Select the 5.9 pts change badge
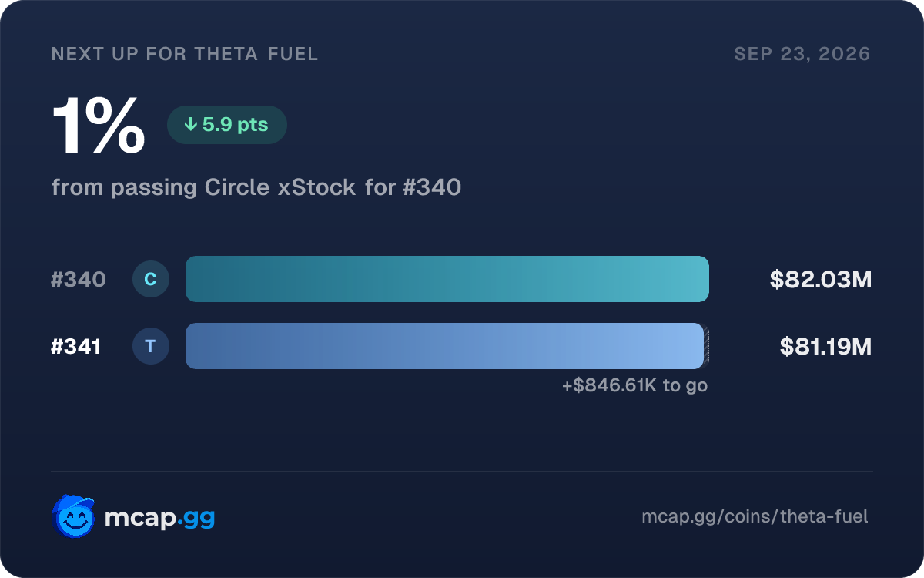The width and height of the screenshot is (924, 578). 227,125
